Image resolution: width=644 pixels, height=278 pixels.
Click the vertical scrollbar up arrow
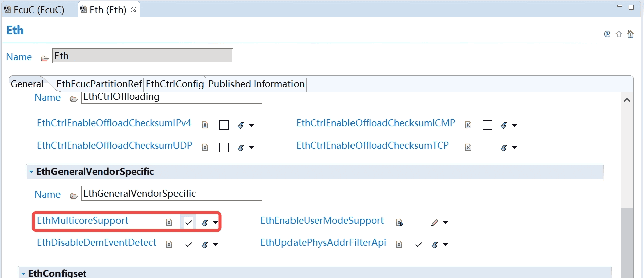pyautogui.click(x=627, y=100)
